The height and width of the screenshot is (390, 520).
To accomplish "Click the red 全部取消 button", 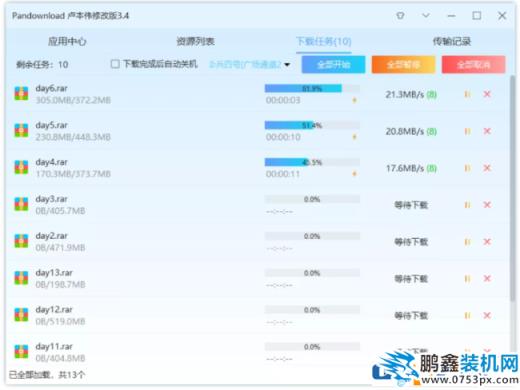I will point(473,64).
